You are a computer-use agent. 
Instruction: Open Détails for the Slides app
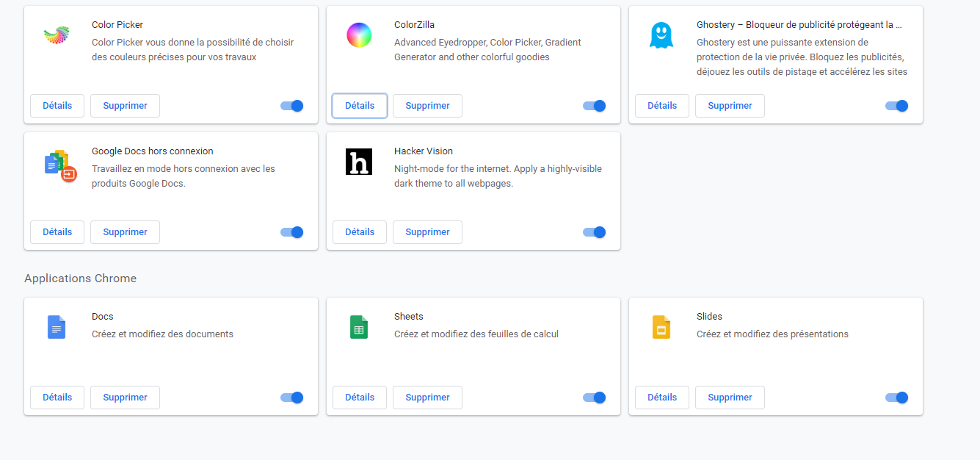[x=662, y=398]
